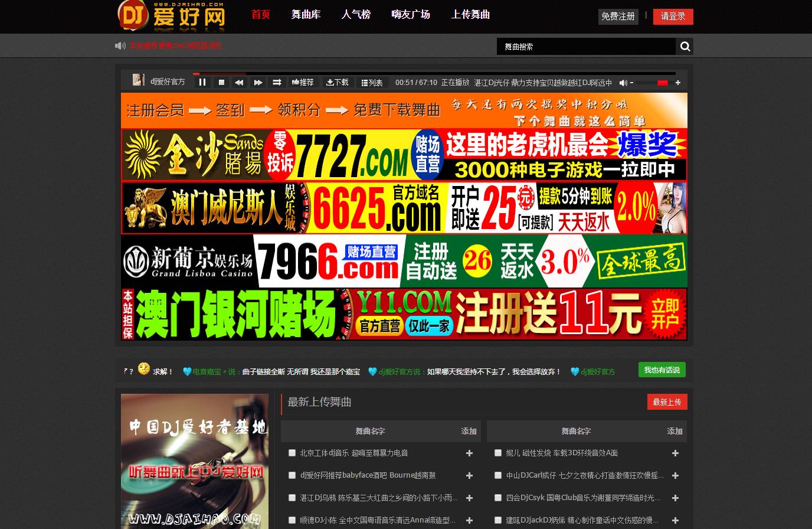Click the dj爱好官方 avatar in the player
This screenshot has height=529, width=812.
click(139, 80)
